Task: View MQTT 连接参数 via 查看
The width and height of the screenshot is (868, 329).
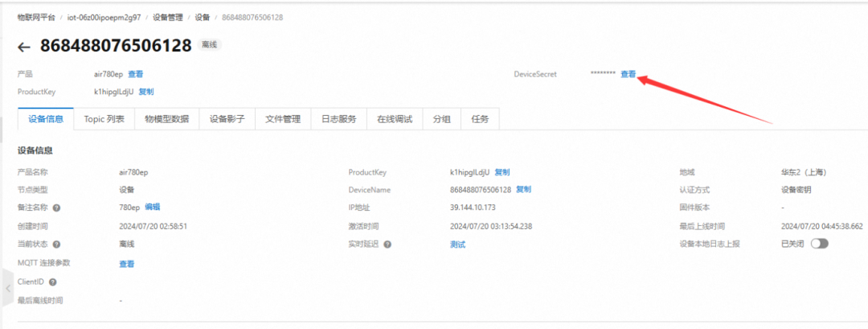Action: (127, 264)
